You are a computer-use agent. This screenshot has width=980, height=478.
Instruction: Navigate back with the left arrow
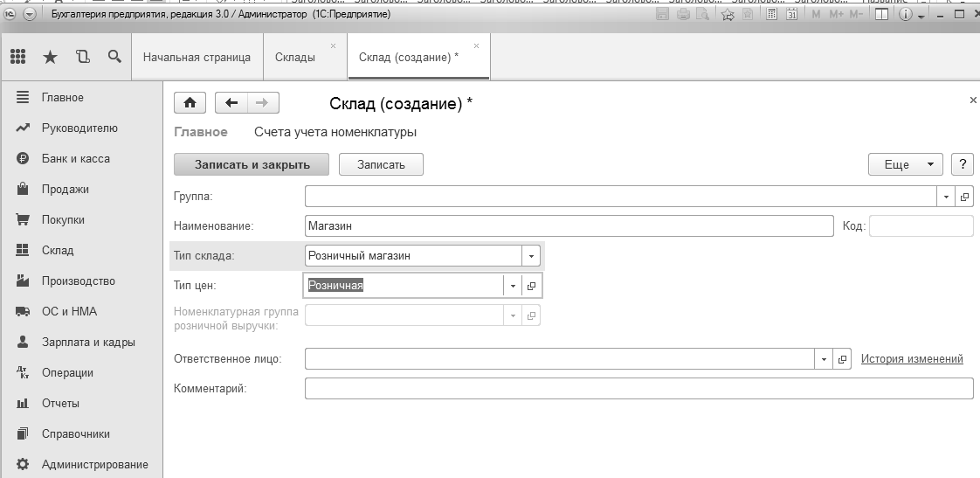click(231, 103)
